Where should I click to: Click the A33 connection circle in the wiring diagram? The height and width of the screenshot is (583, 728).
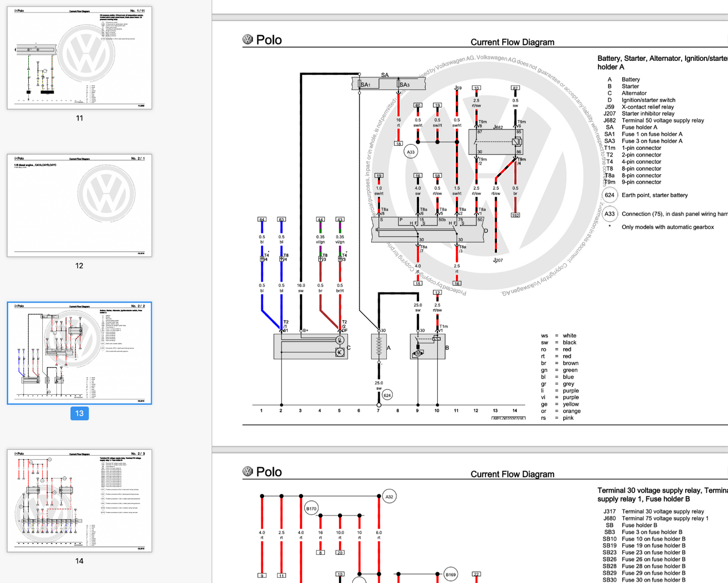coord(411,152)
